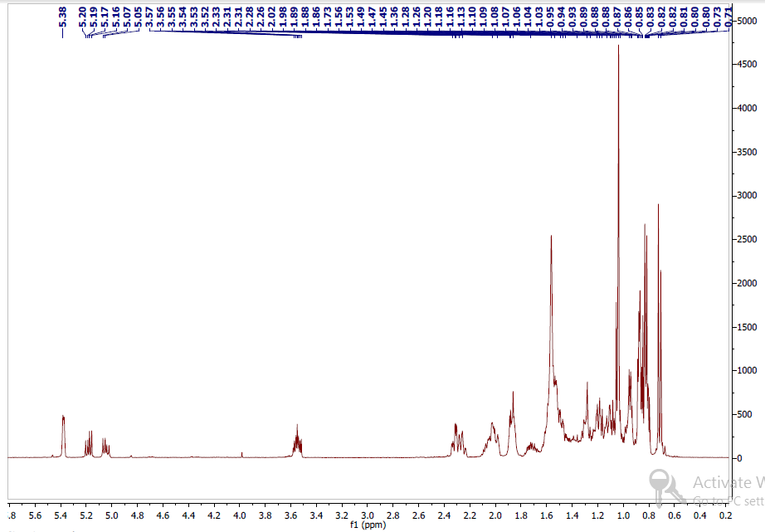Screen dimensions: 765x532
Task: Click the 1.13 peak label
Action: click(x=461, y=17)
